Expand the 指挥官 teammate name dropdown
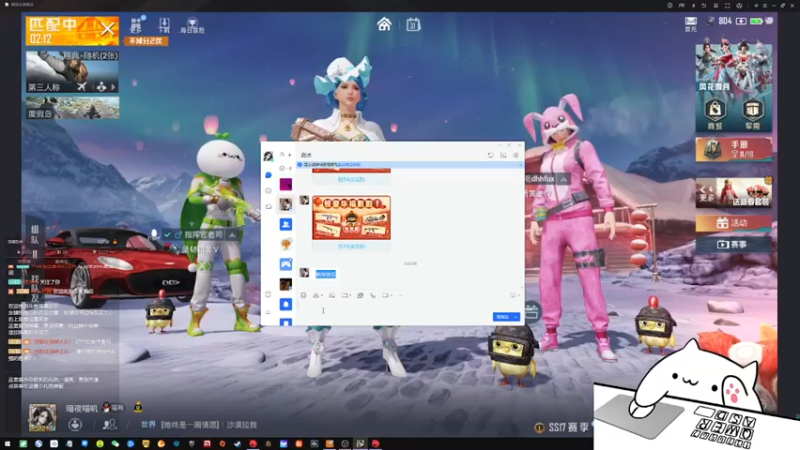 232,235
